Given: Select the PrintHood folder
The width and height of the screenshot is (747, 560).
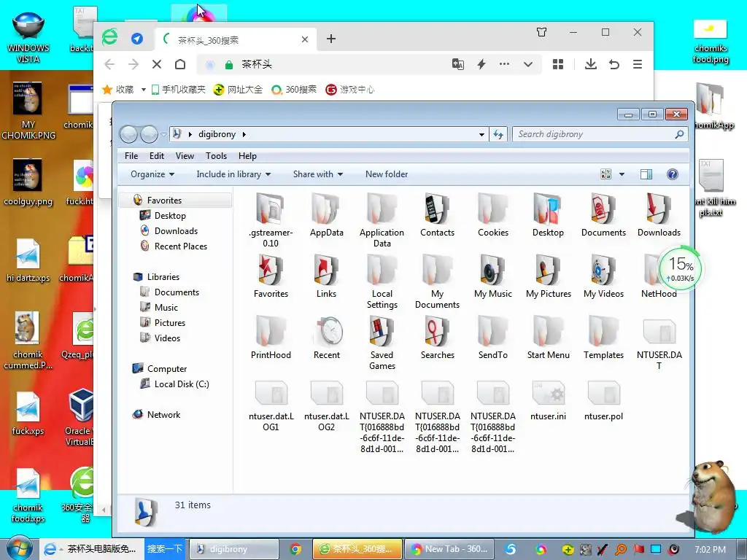Looking at the screenshot, I should pos(271,337).
